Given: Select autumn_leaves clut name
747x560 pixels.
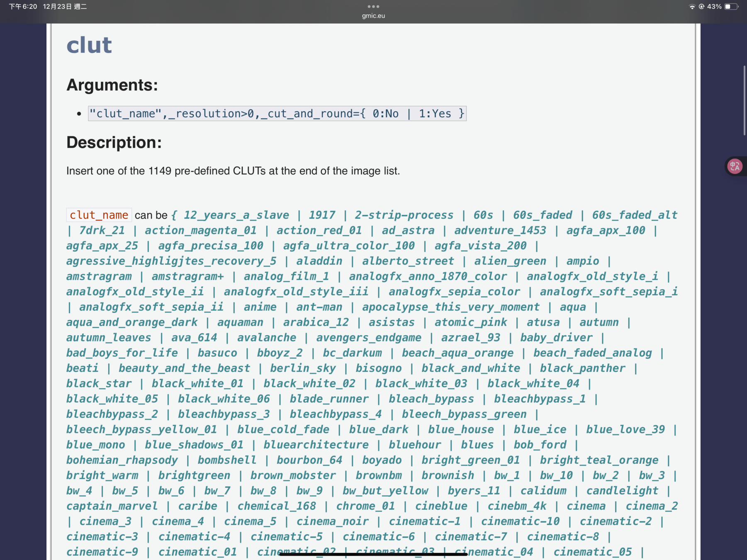Looking at the screenshot, I should 109,338.
